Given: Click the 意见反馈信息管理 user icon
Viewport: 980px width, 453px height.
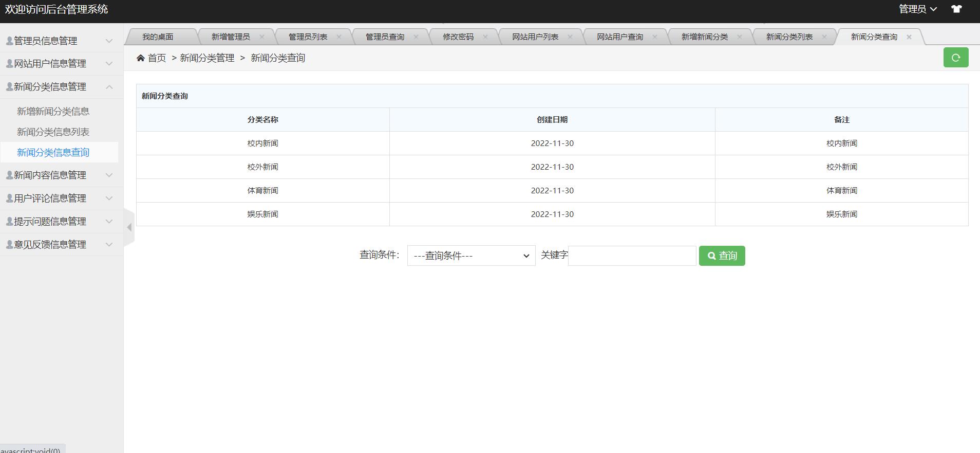Looking at the screenshot, I should [9, 245].
